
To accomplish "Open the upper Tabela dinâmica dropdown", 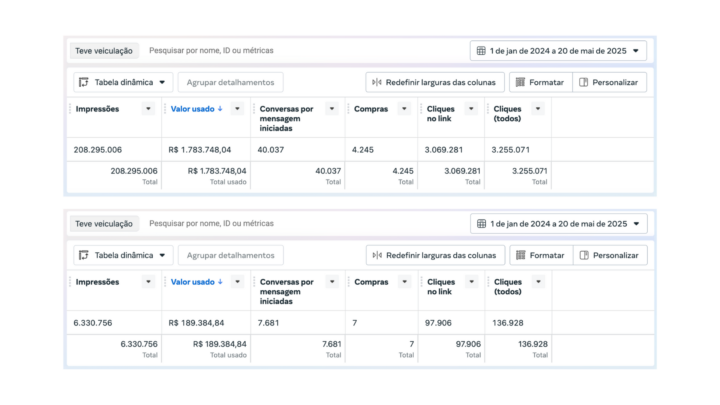I will [122, 82].
